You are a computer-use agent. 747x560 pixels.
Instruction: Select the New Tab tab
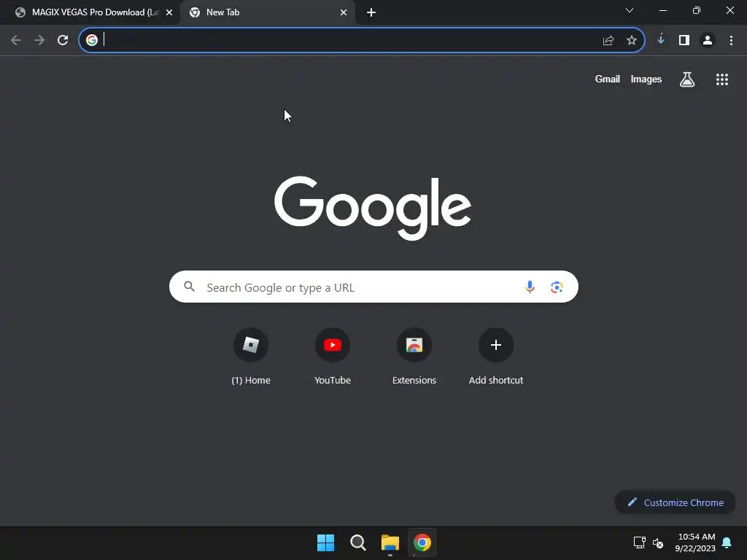click(268, 12)
